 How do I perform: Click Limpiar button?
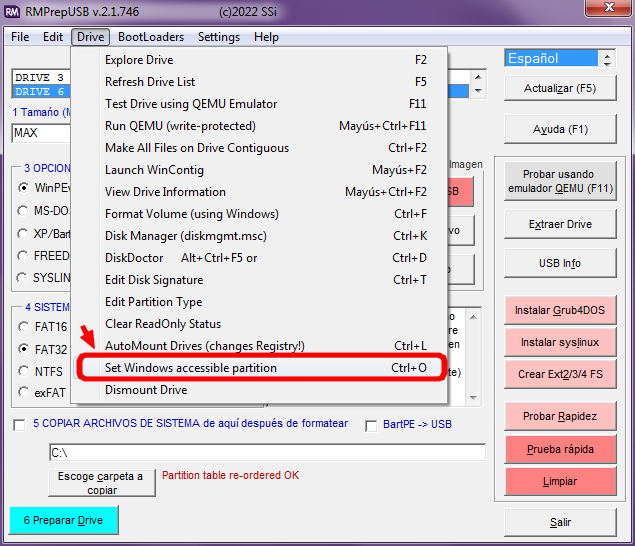(x=560, y=481)
